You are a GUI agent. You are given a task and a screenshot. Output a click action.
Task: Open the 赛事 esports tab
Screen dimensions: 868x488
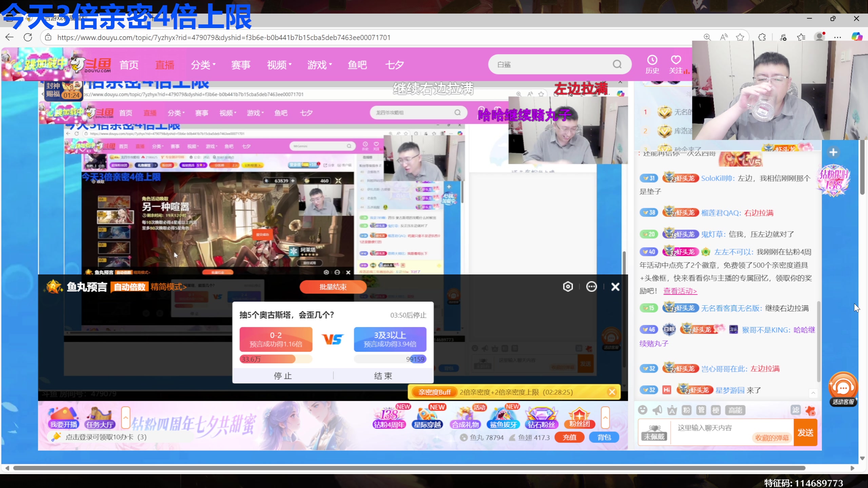tap(241, 64)
